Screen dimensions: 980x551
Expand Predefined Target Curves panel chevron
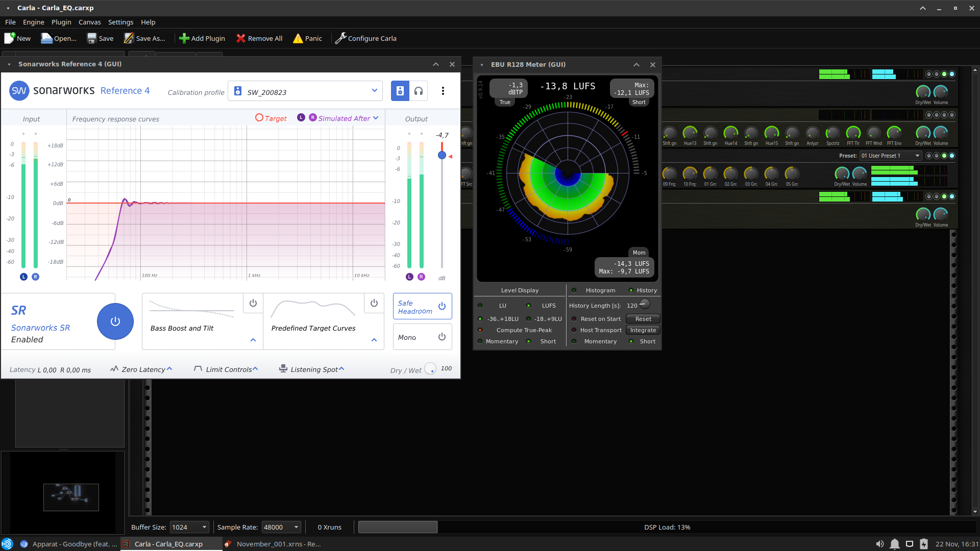pos(374,340)
